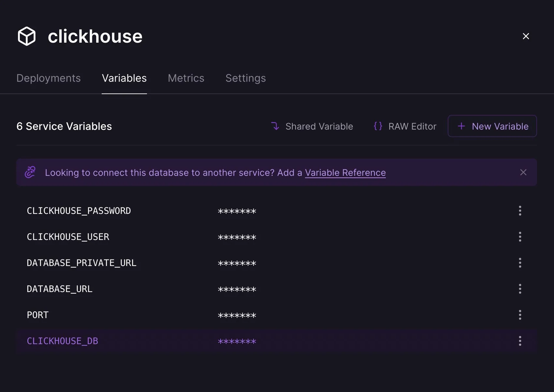Reveal the masked DATABASE_URL value
This screenshot has height=392, width=554.
237,290
